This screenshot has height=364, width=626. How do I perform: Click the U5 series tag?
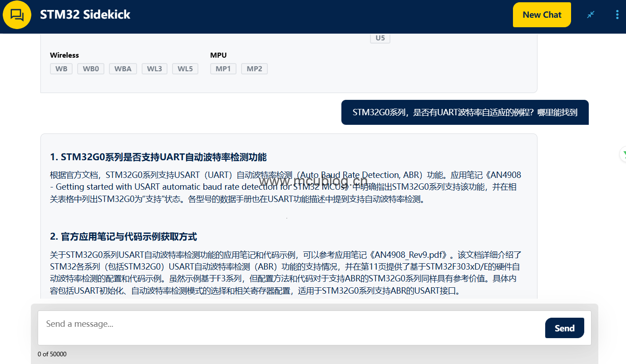380,38
